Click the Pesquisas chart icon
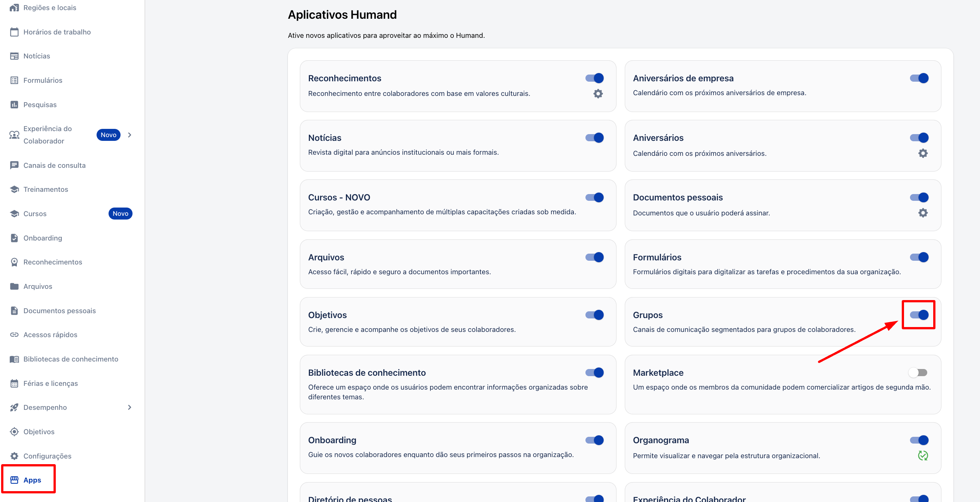Screen dimensions: 980x502 coord(14,105)
